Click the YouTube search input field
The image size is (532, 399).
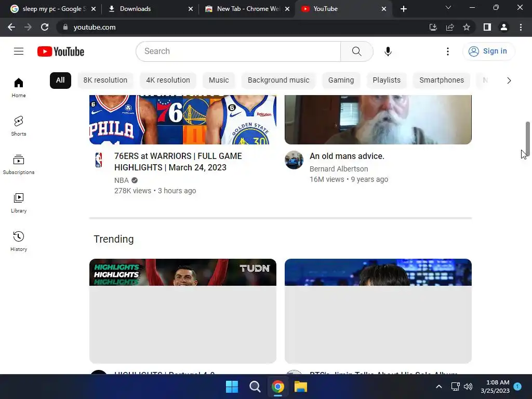238,51
